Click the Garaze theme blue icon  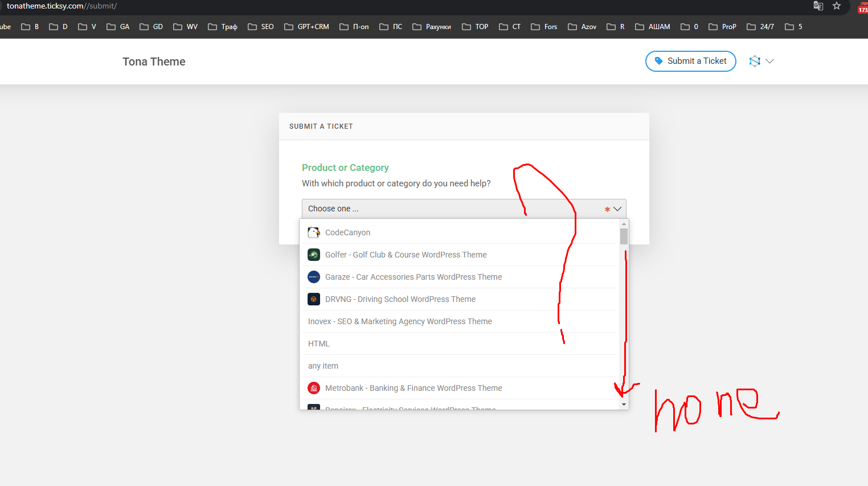coord(314,277)
